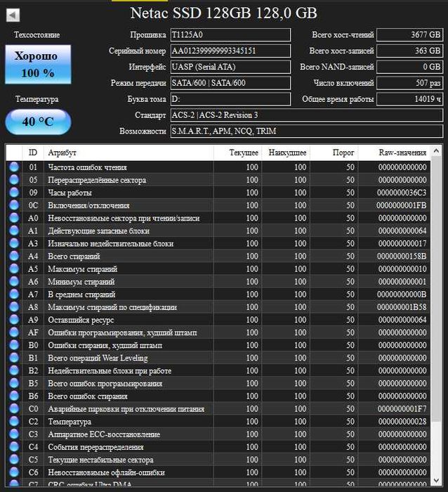448x492 pixels.
Task: Select row Перераспределённые сектора
Action: [x=218, y=180]
